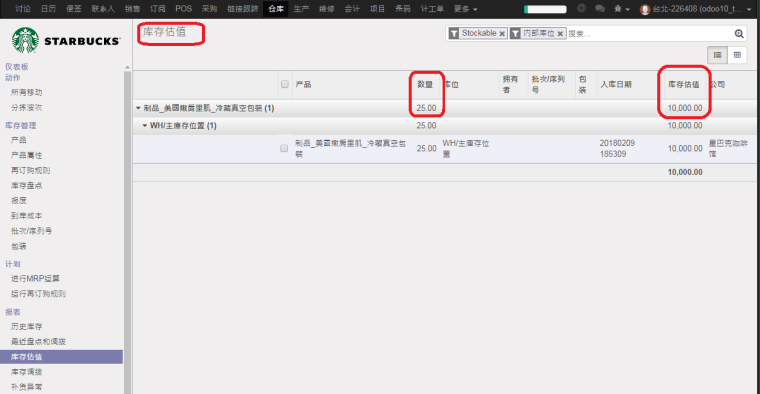The width and height of the screenshot is (760, 394).
Task: Open the 便签 menu
Action: tap(74, 9)
